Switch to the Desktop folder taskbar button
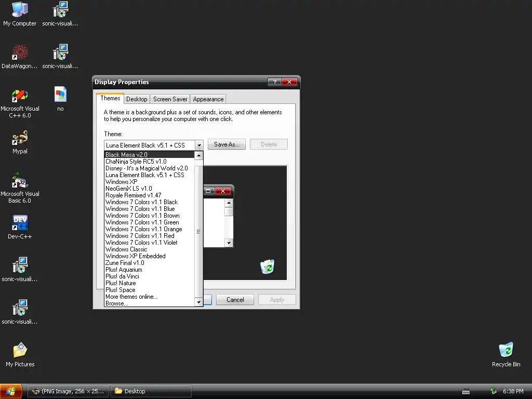Viewport: 532px width, 399px height. (151, 391)
